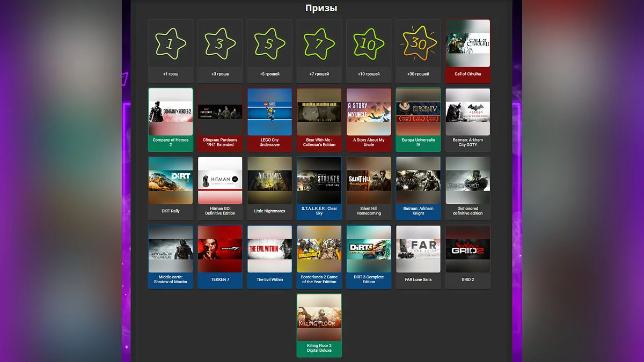644x362 pixels.
Task: Open the GRID 2 cover image
Action: pyautogui.click(x=468, y=249)
